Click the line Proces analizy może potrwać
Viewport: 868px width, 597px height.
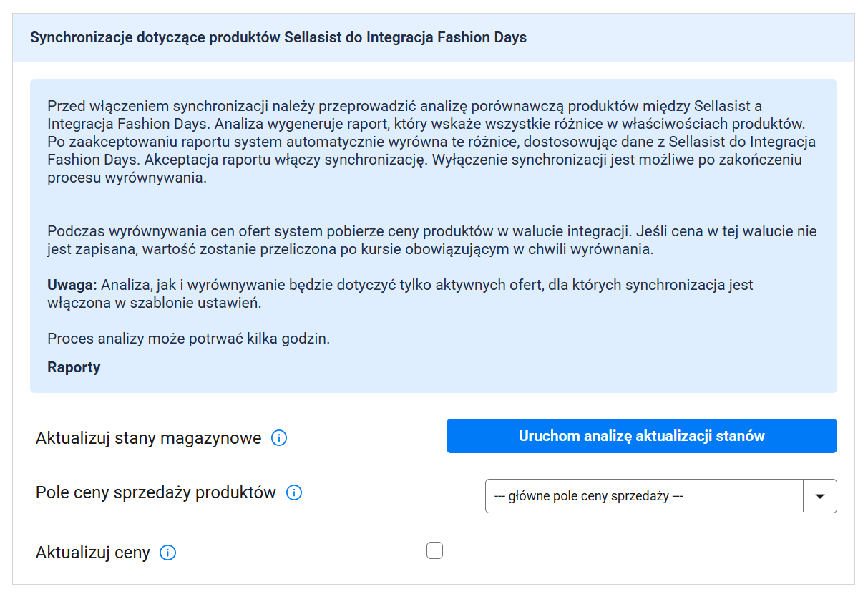tap(188, 339)
